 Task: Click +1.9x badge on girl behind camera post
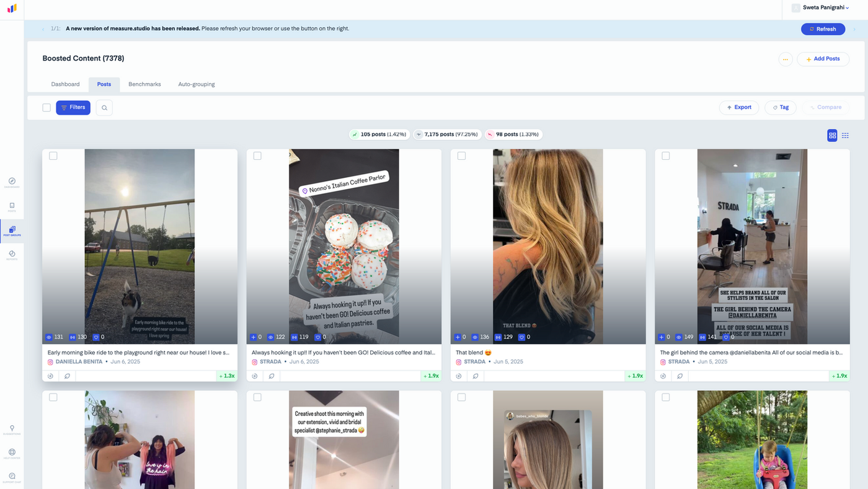(x=839, y=376)
